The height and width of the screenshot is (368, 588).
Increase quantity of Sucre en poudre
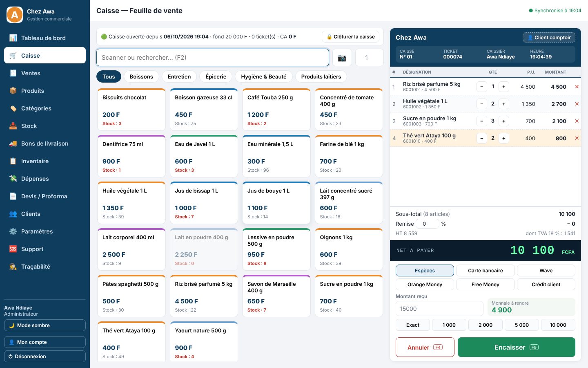tap(504, 121)
